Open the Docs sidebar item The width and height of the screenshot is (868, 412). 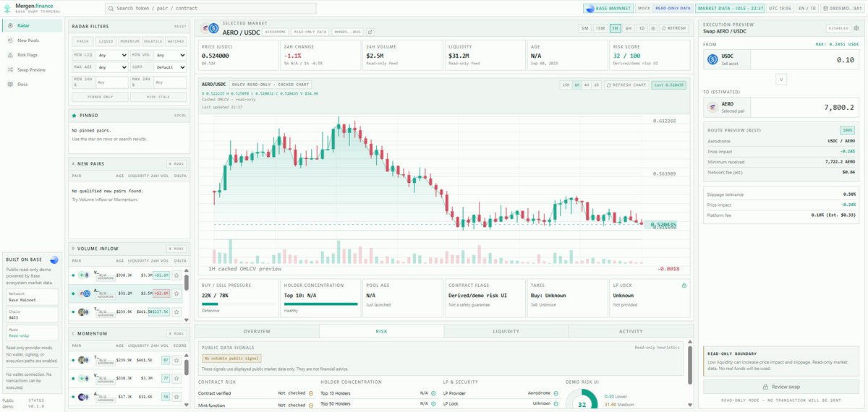tap(32, 85)
